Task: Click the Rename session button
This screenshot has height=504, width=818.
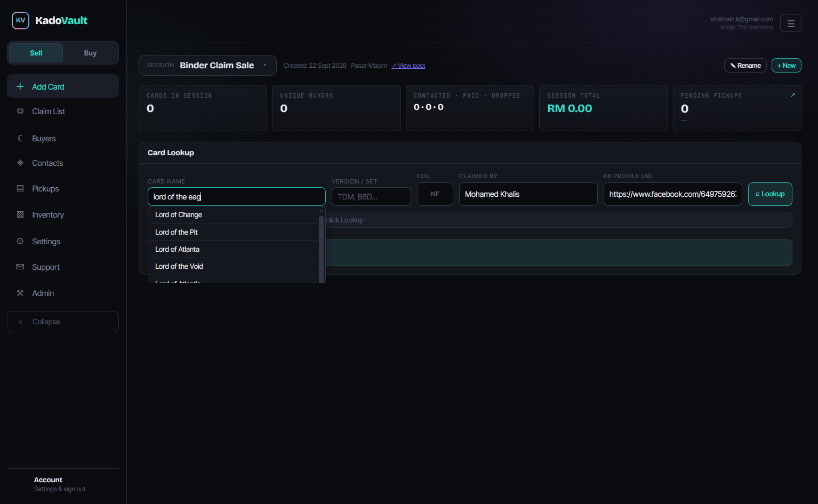Action: pos(745,65)
